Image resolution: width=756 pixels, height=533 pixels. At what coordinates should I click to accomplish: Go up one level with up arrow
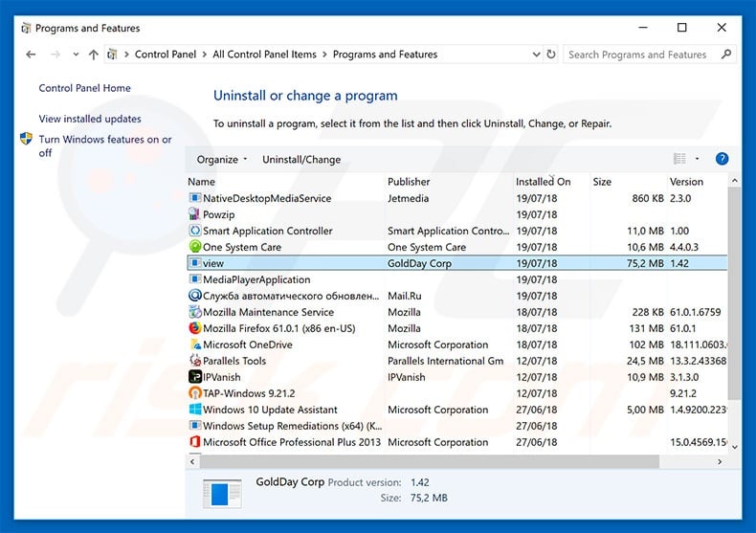pos(94,55)
